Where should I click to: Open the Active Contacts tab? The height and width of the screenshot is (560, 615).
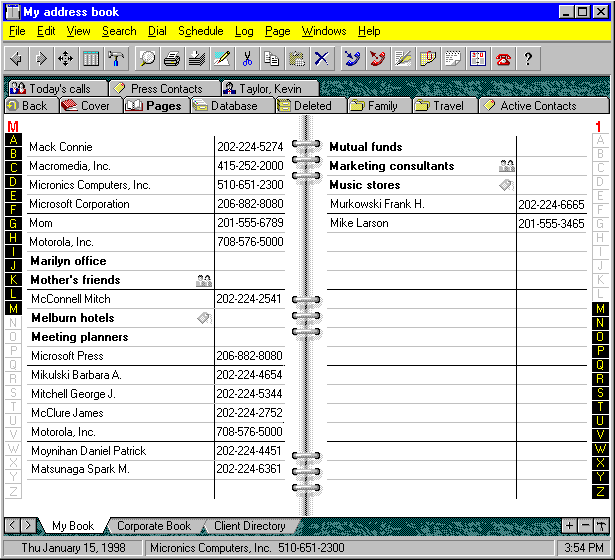pyautogui.click(x=544, y=106)
